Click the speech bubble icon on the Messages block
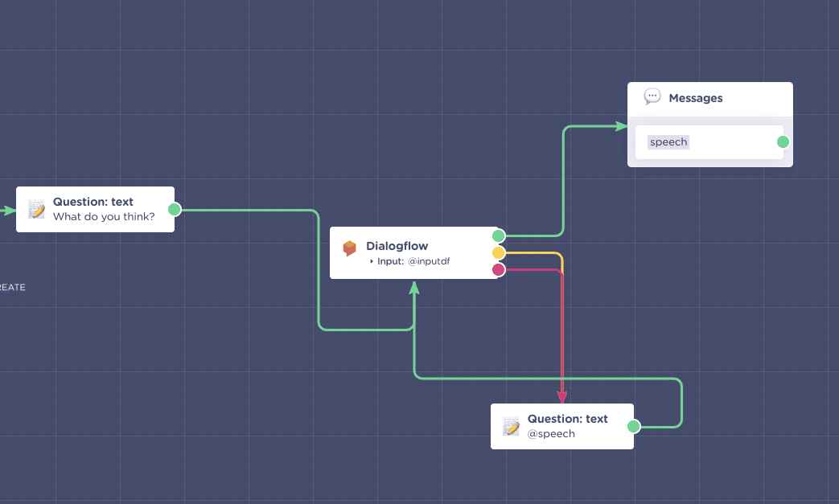The height and width of the screenshot is (504, 839). pyautogui.click(x=652, y=96)
